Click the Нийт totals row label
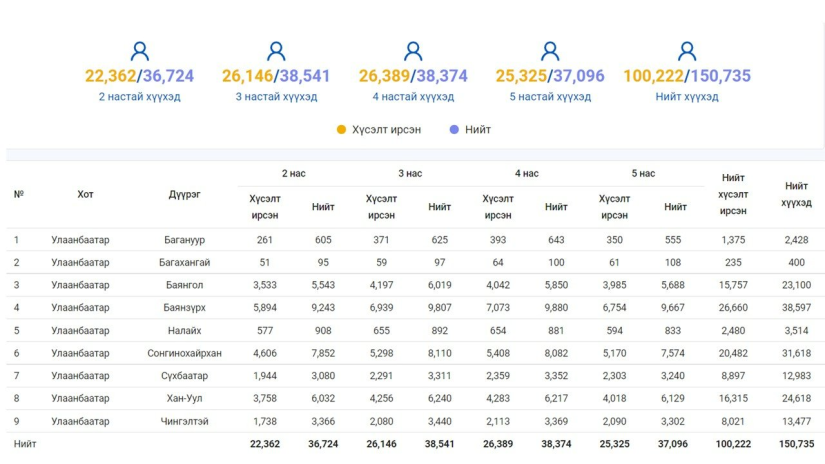Viewport: 825px width, 464px height. [25, 444]
